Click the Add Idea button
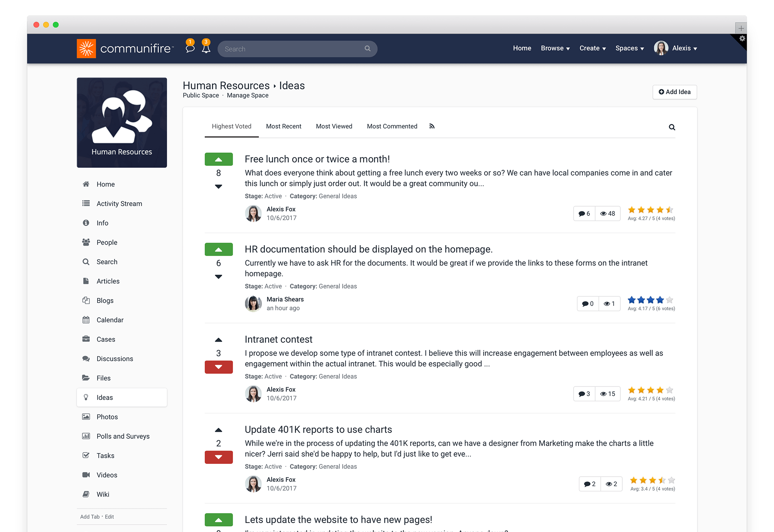774x532 pixels. point(675,92)
